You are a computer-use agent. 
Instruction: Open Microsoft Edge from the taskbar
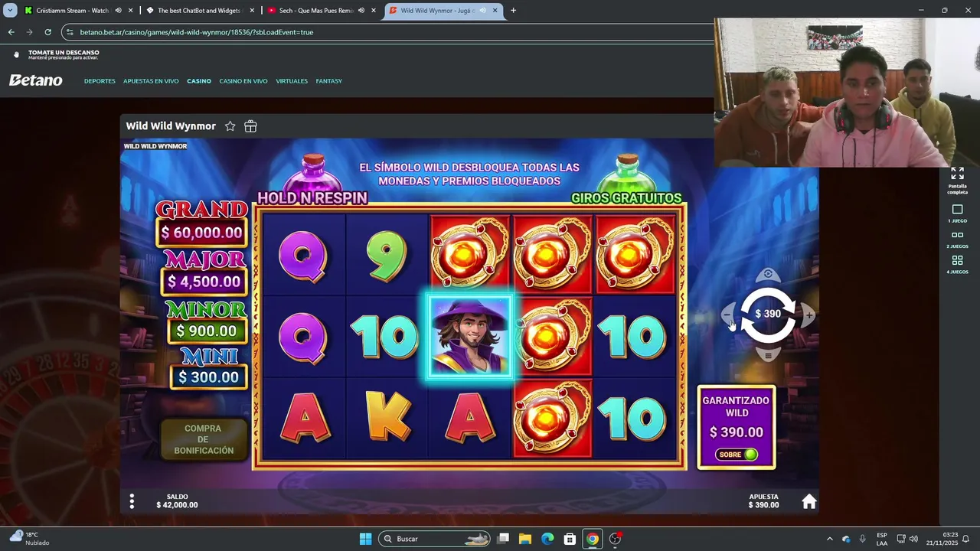click(547, 539)
